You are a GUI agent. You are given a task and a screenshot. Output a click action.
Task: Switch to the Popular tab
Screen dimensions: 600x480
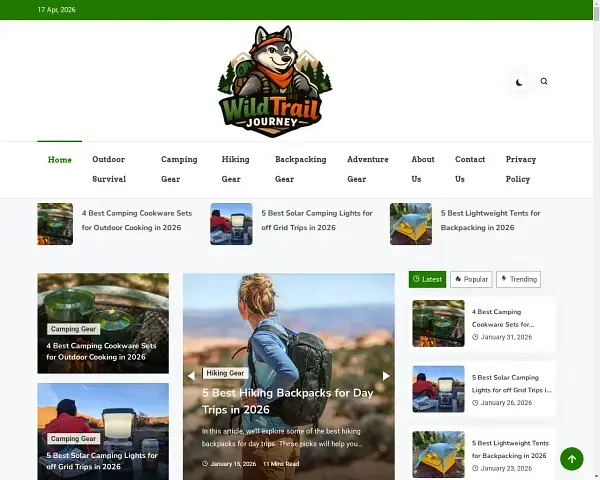471,280
